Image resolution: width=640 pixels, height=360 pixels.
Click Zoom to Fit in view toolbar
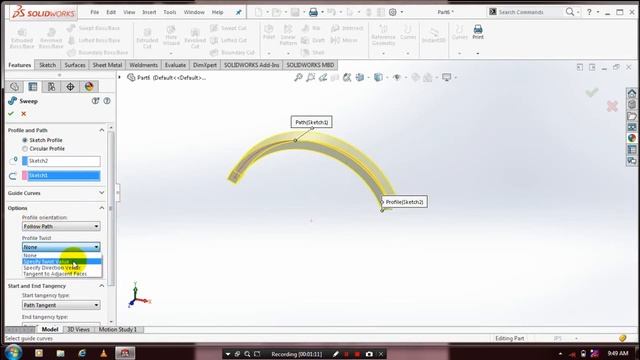tap(298, 77)
